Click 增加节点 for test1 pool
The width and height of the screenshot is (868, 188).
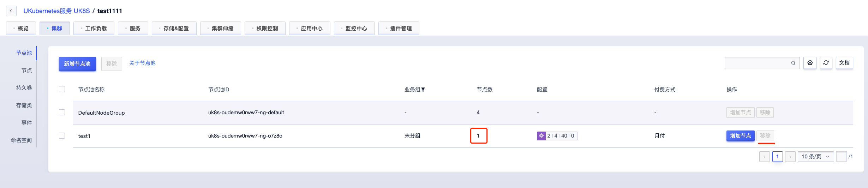coord(740,136)
